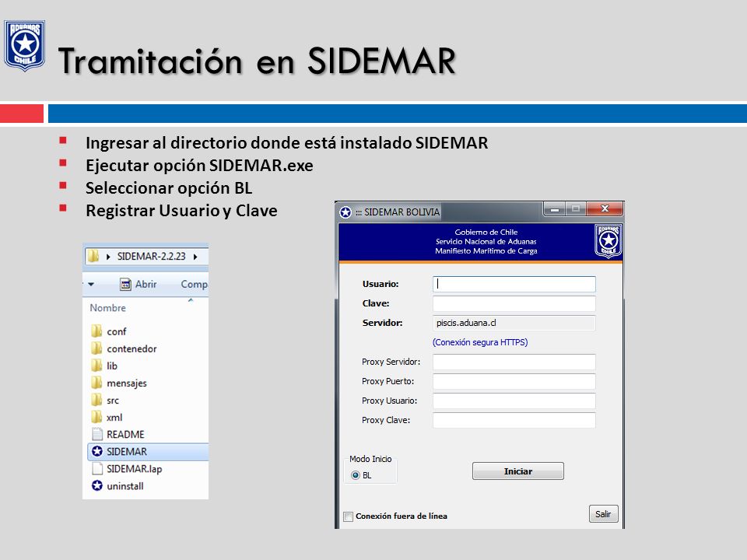The image size is (747, 560).
Task: Click the SIDEMAR BOLIVIA title bar star icon
Action: click(345, 212)
